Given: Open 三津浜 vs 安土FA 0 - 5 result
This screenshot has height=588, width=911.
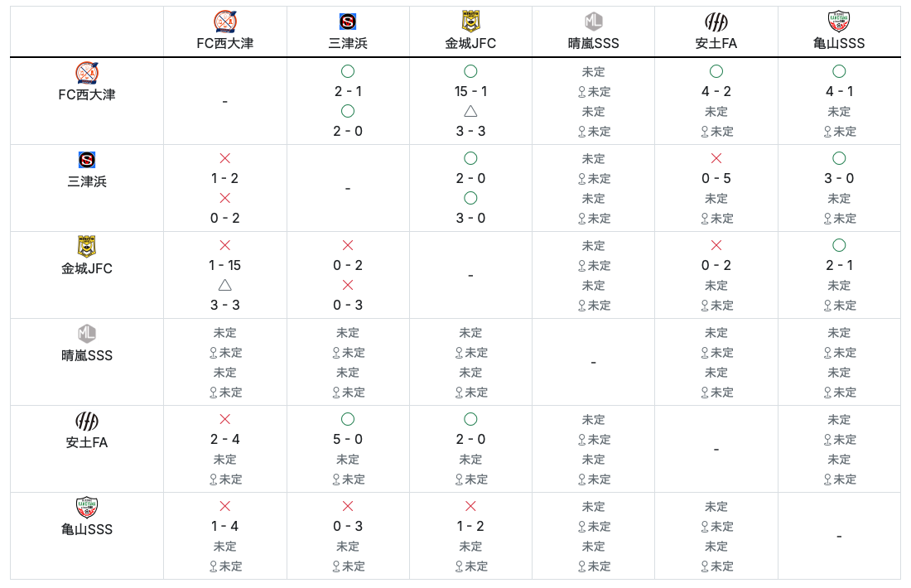Looking at the screenshot, I should point(716,178).
